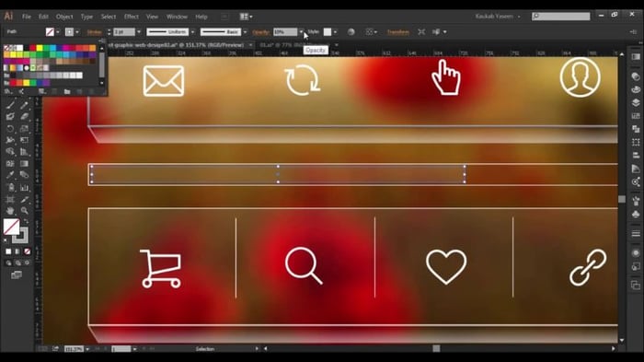Open Recolor Artwork from the control bar
Image resolution: width=644 pixels, height=362 pixels.
(x=351, y=32)
